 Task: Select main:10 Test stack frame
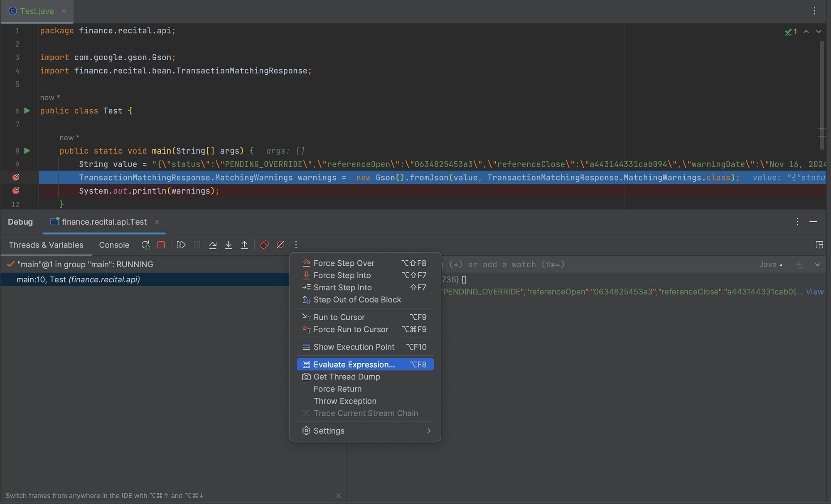pyautogui.click(x=78, y=279)
